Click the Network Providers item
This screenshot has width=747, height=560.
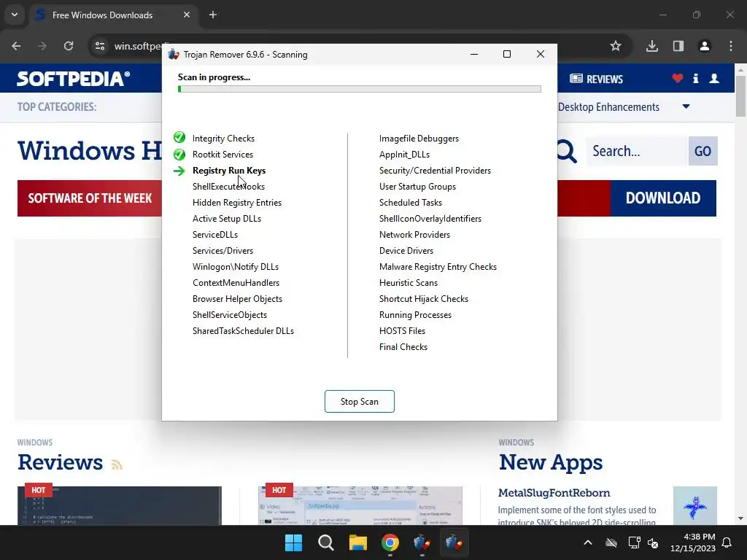414,235
